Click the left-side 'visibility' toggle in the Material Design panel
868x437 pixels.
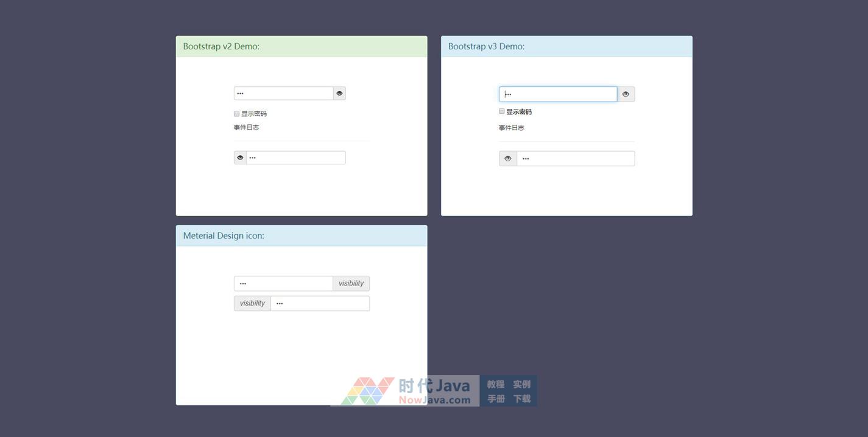(252, 303)
